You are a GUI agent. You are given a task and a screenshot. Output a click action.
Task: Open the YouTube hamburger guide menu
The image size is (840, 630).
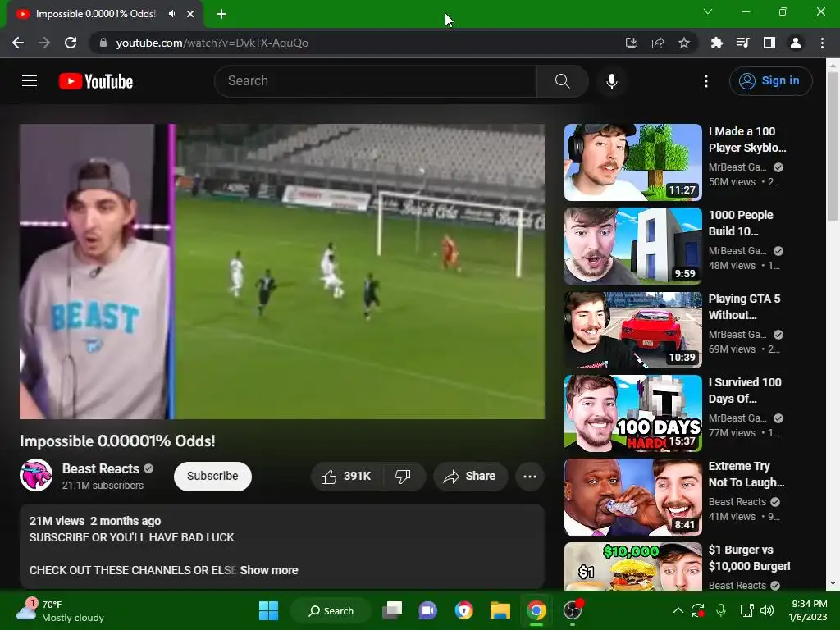click(30, 81)
